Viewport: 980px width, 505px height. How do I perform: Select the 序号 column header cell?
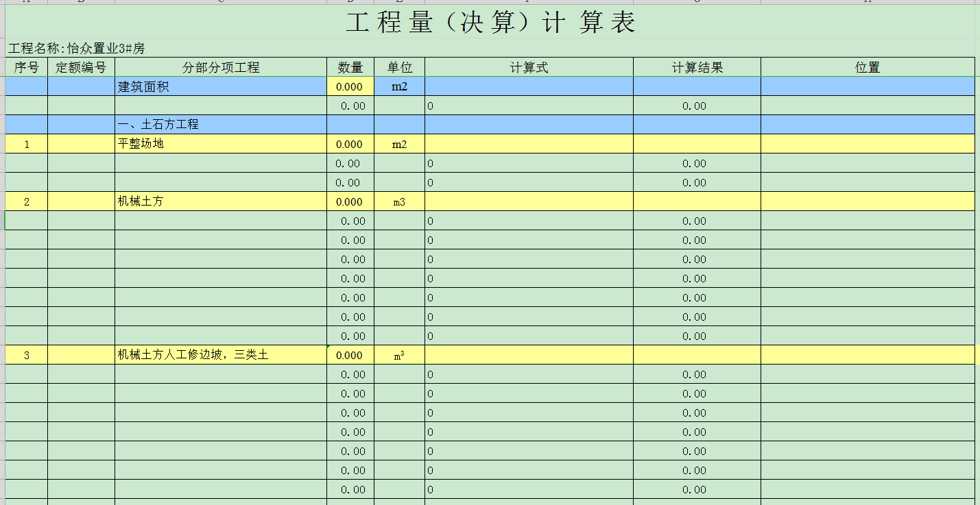27,67
